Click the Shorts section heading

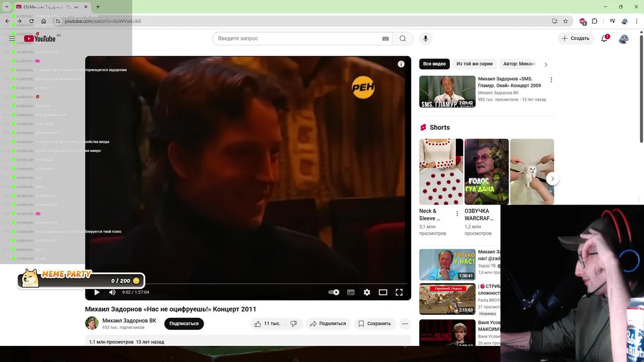[440, 128]
